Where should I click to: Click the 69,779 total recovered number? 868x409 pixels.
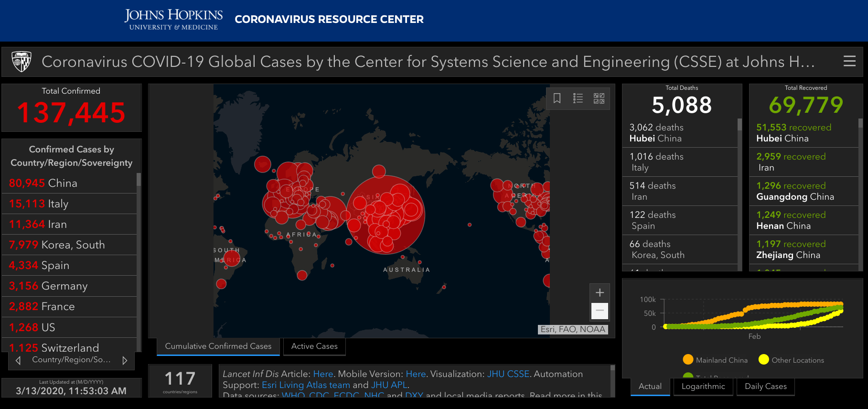[x=806, y=105]
